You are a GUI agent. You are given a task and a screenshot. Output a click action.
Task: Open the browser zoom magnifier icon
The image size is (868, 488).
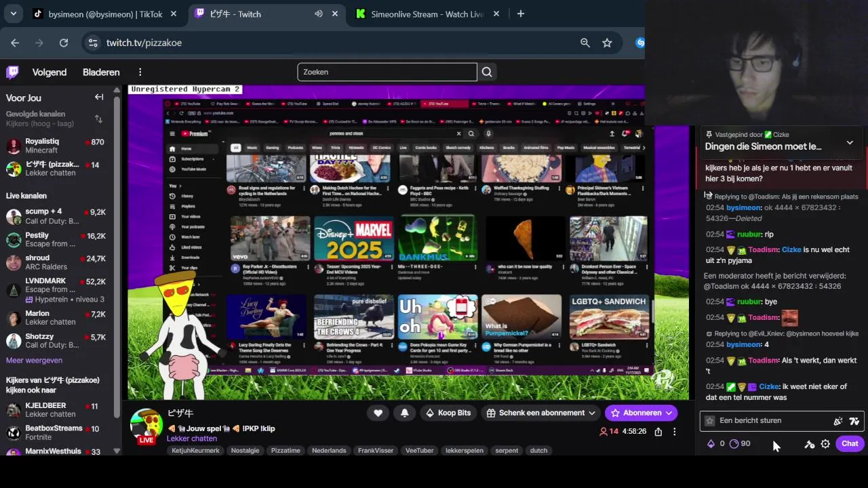pos(585,43)
